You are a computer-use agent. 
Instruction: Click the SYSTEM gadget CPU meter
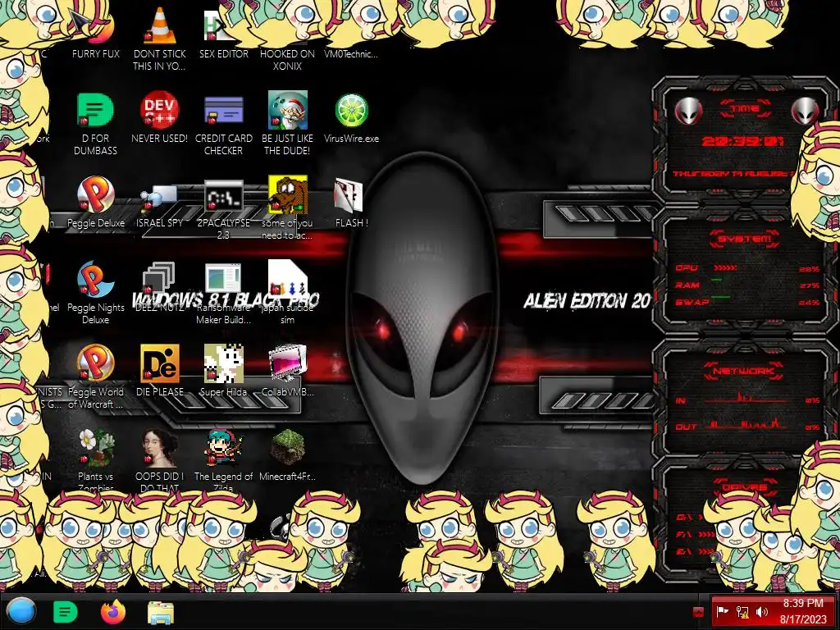[747, 268]
